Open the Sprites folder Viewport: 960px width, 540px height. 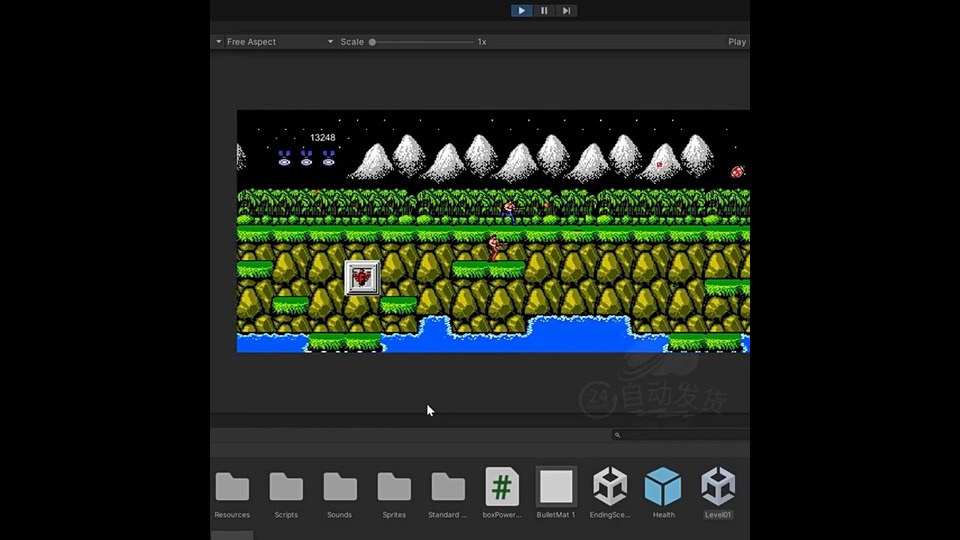[x=394, y=495]
